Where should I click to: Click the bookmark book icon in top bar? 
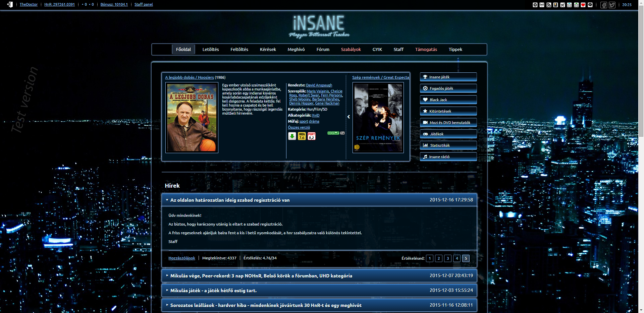(x=555, y=5)
